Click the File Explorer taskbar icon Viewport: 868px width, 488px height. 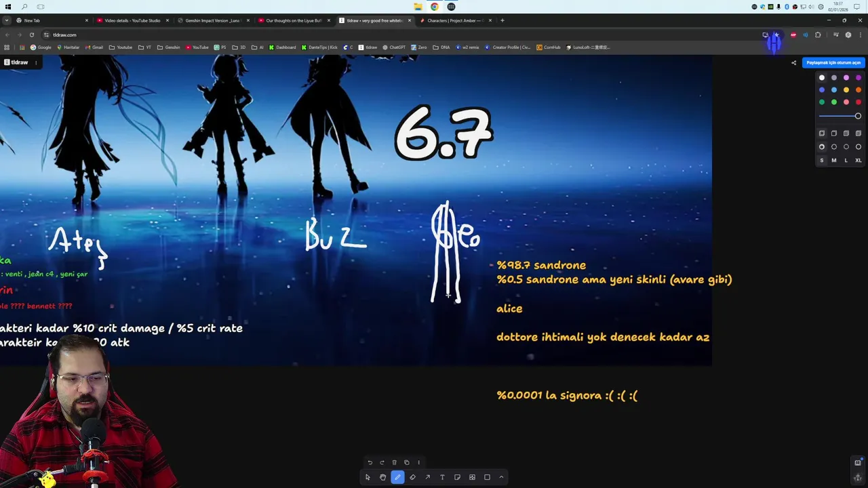click(418, 7)
